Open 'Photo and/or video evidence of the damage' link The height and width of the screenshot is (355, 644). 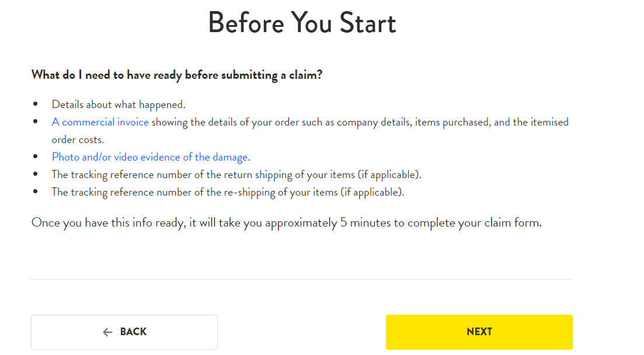(149, 157)
